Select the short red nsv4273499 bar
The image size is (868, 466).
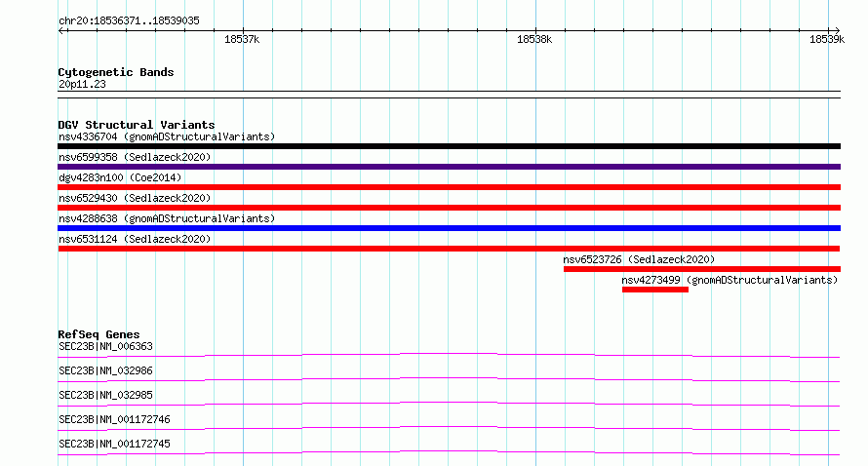coord(654,290)
